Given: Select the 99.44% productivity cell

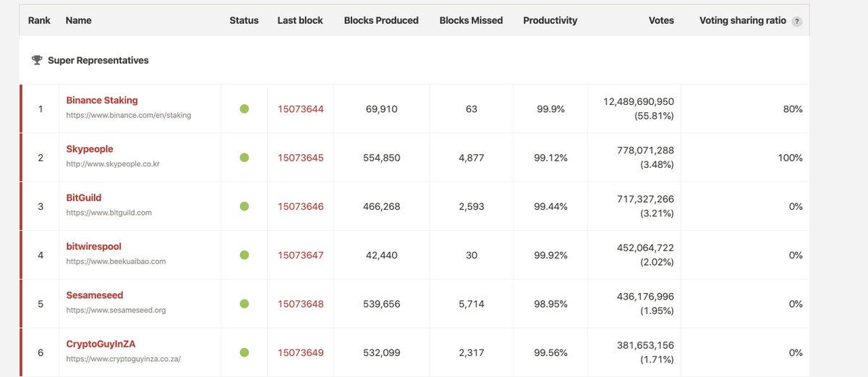Looking at the screenshot, I should point(550,207).
